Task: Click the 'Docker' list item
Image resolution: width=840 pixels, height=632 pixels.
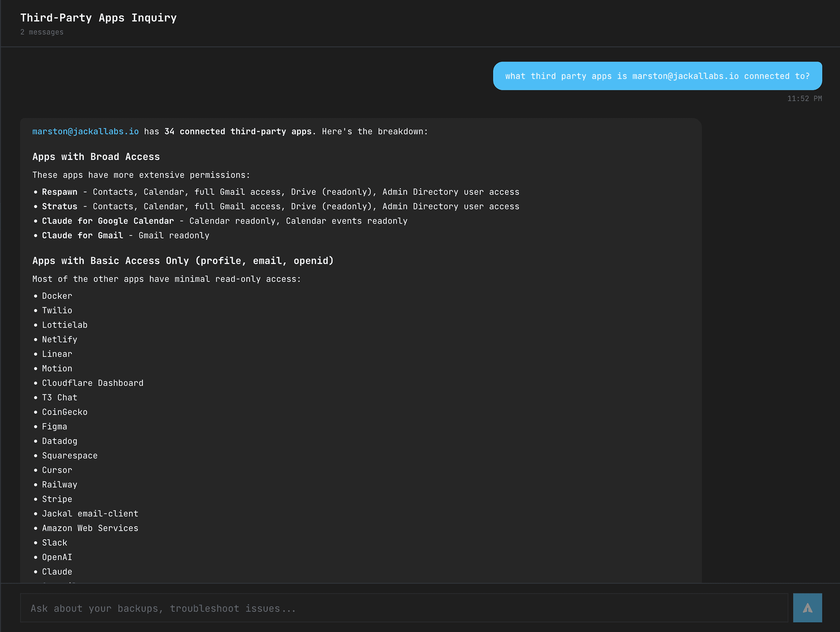Action: [x=57, y=296]
